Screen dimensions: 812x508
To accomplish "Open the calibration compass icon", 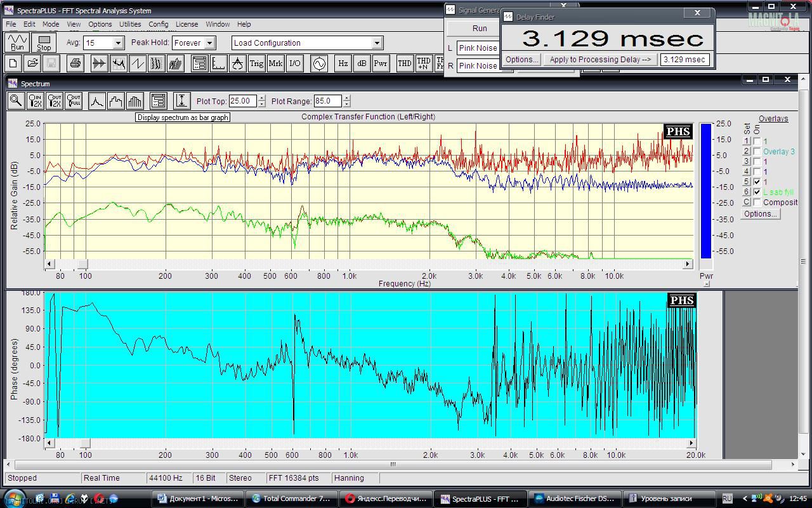I will pos(237,63).
